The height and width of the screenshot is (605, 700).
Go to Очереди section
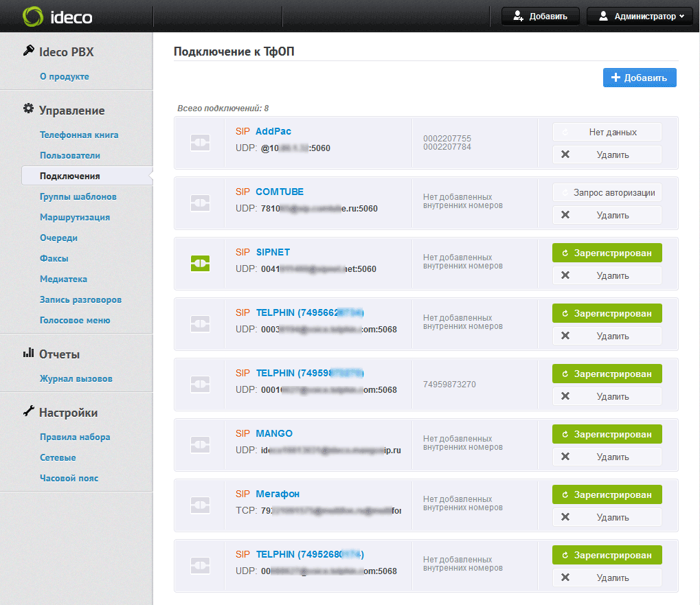pos(58,238)
